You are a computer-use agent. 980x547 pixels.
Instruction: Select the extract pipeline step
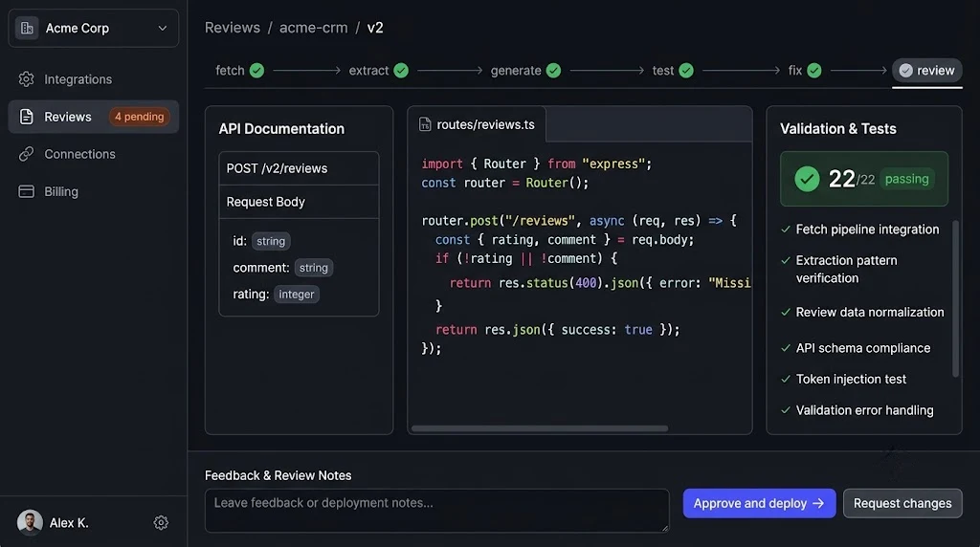click(x=378, y=71)
